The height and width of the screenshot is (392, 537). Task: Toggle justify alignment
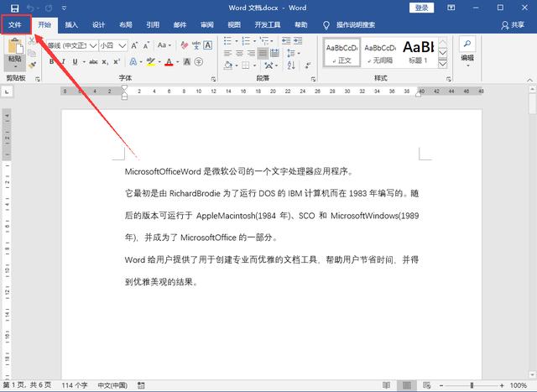point(263,53)
